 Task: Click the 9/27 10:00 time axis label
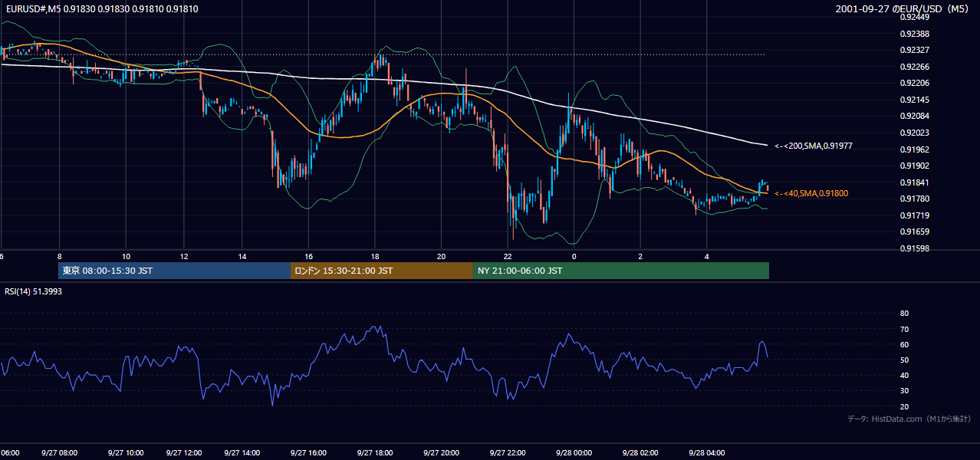coord(125,453)
